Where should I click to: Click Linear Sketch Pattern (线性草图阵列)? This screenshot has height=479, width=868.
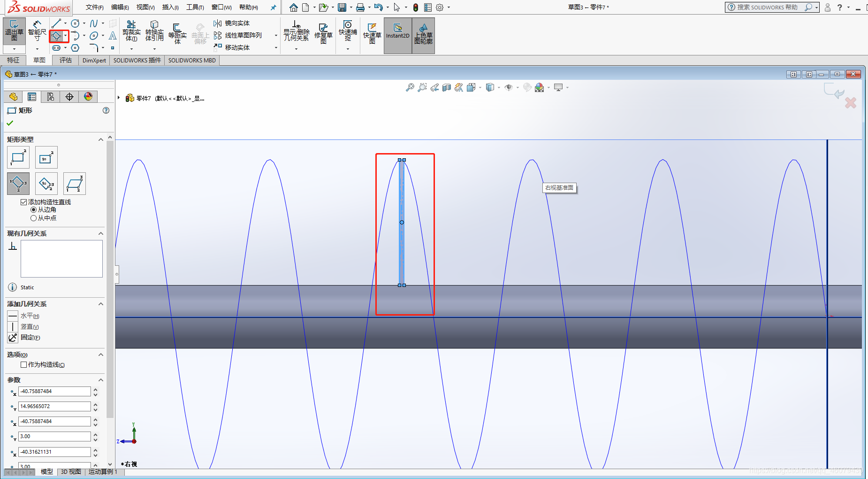coord(238,35)
